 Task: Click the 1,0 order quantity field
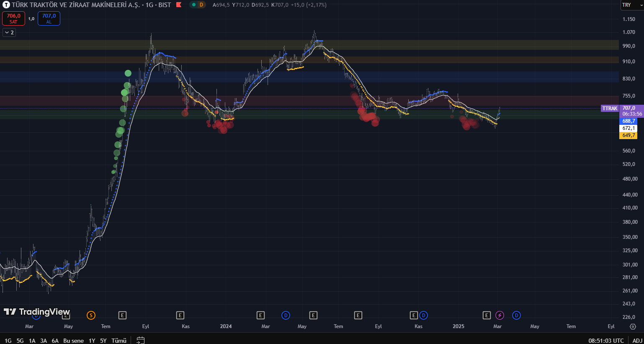tap(31, 18)
